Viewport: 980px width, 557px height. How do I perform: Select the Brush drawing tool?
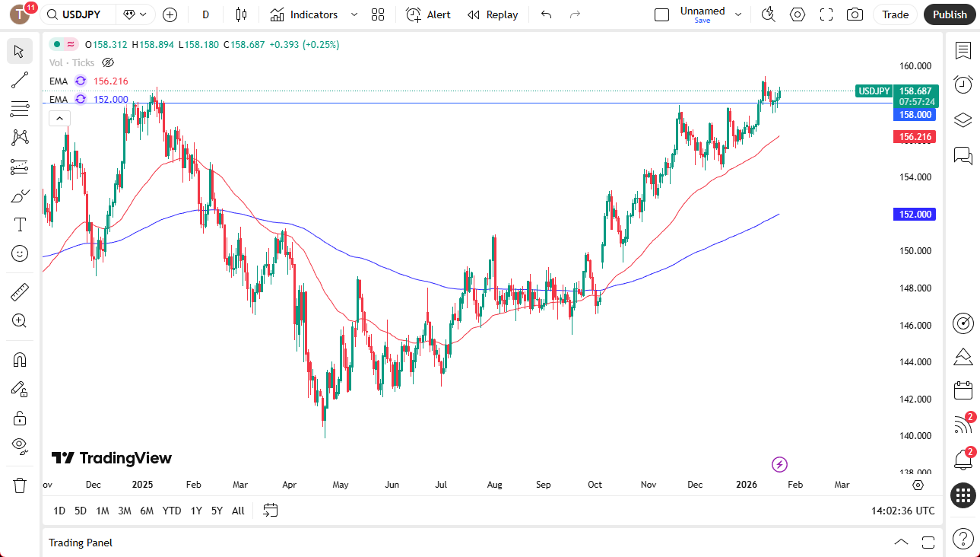19,196
